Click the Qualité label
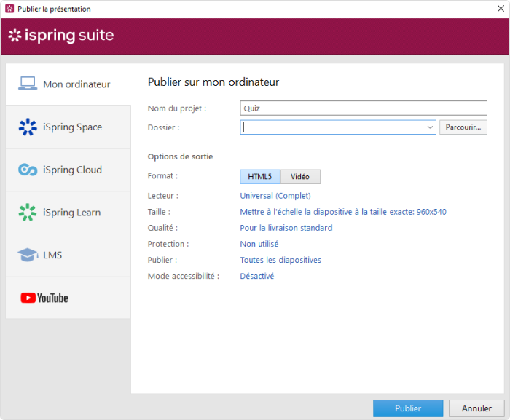 pos(162,228)
